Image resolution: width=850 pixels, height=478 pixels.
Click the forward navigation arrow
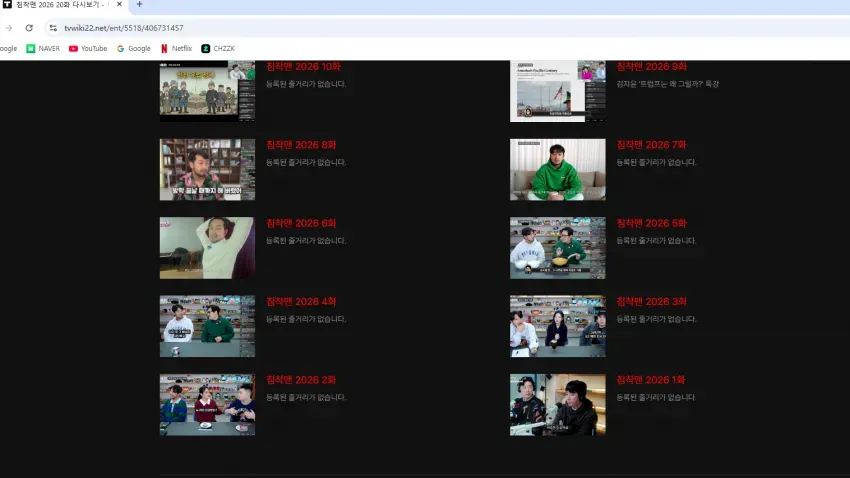click(x=9, y=28)
